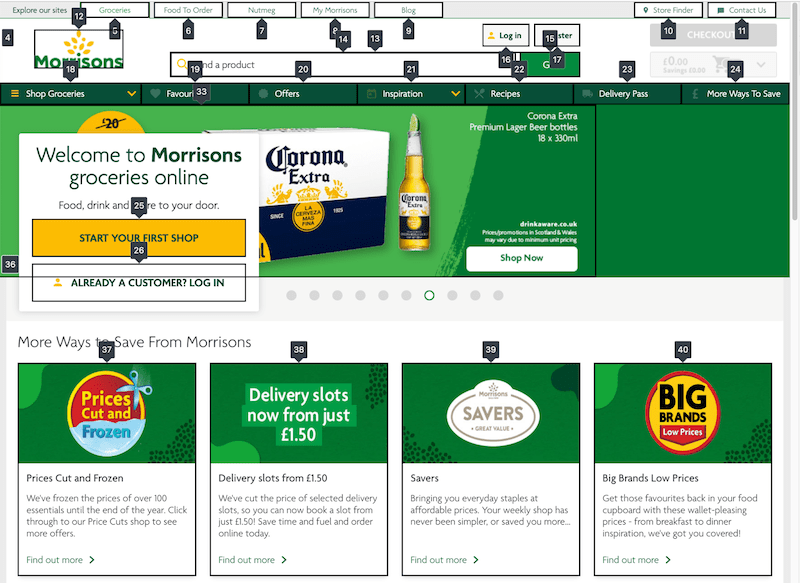Open the My Morrisons tab

tap(335, 10)
